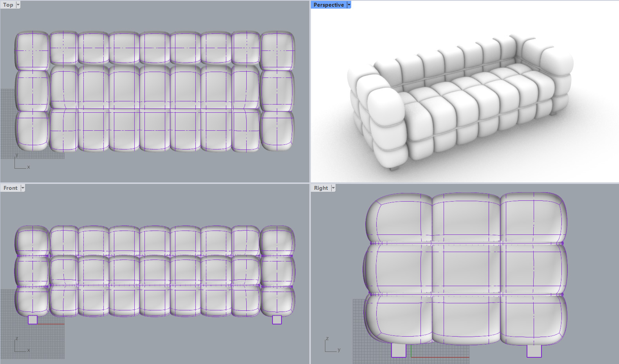Pick the left sofa leg in Right viewport

click(399, 350)
